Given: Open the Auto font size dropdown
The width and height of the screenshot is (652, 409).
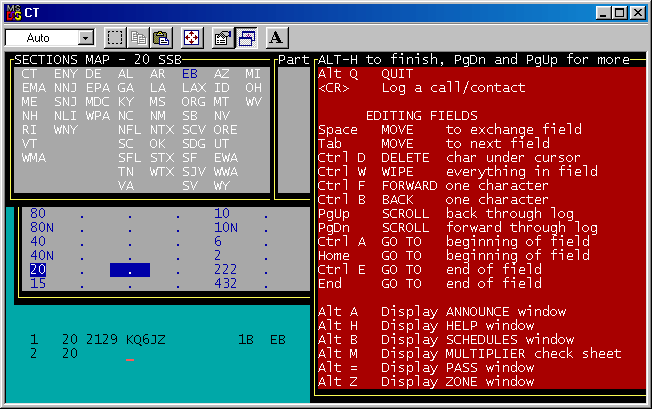Looking at the screenshot, I should click(x=50, y=38).
